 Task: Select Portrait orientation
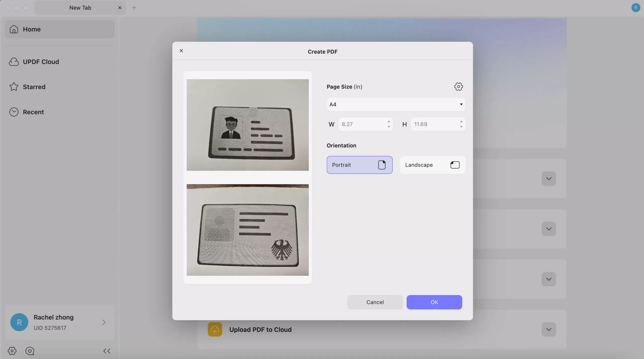[x=359, y=165]
